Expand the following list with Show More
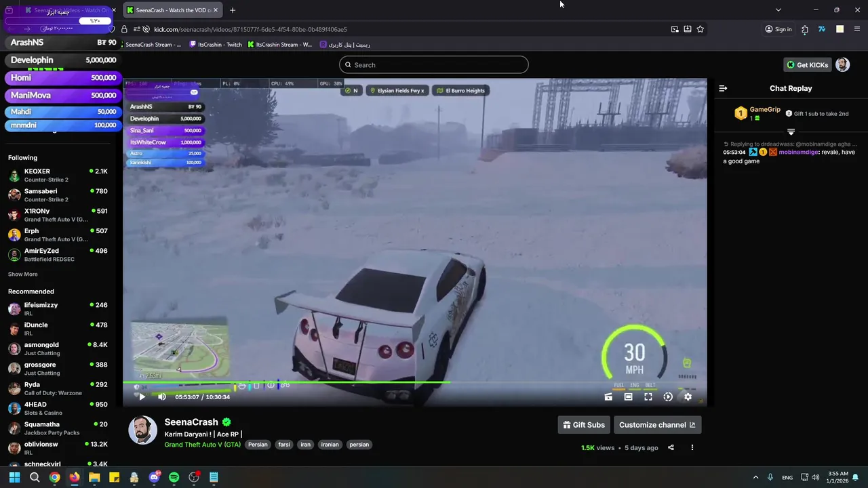Viewport: 868px width, 488px height. click(23, 274)
